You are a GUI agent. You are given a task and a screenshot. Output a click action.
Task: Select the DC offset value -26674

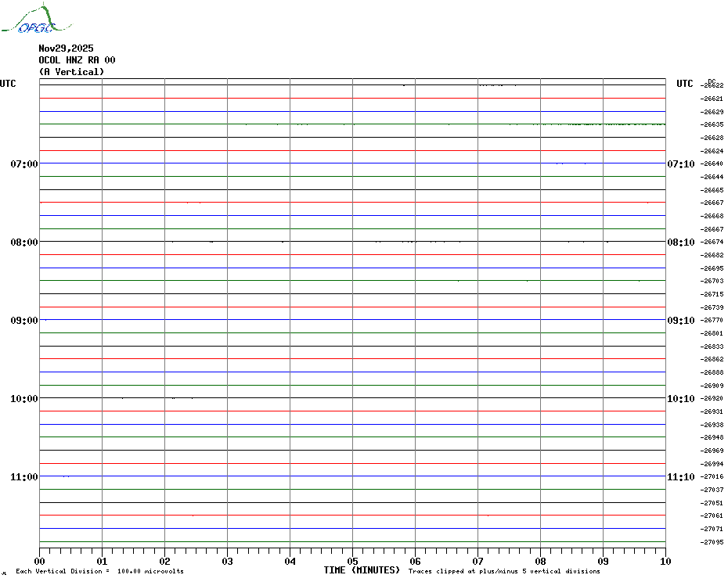[712, 242]
